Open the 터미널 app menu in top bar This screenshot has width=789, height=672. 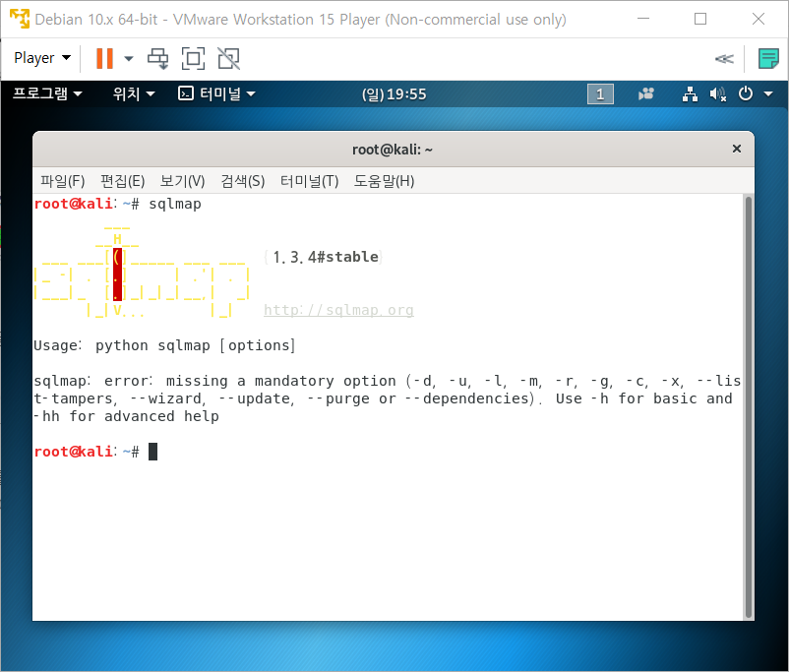click(x=217, y=93)
